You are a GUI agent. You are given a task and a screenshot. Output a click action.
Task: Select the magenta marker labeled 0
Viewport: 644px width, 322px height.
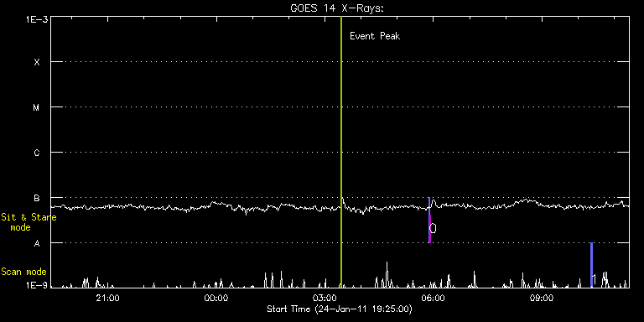[x=429, y=228]
